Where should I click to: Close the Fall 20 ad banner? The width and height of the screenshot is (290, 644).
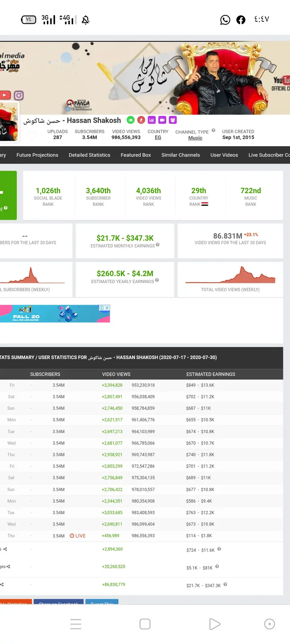(x=107, y=308)
